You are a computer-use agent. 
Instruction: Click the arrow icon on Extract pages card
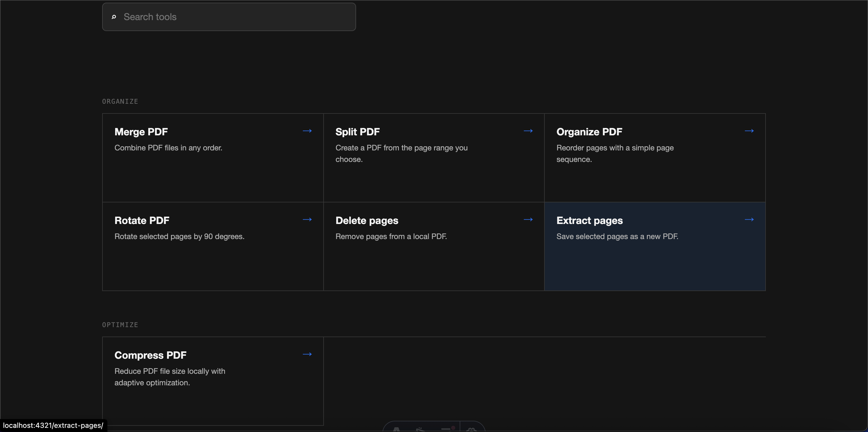coord(749,220)
